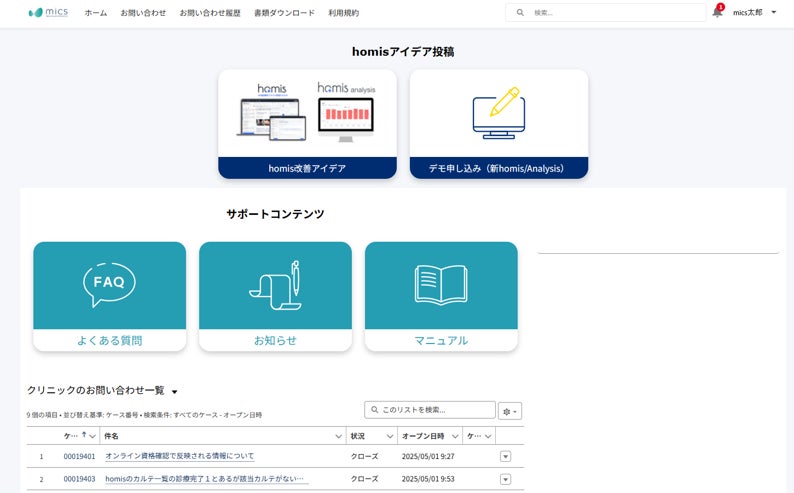
Task: Click the monitor with pencil demo icon
Action: (x=499, y=113)
